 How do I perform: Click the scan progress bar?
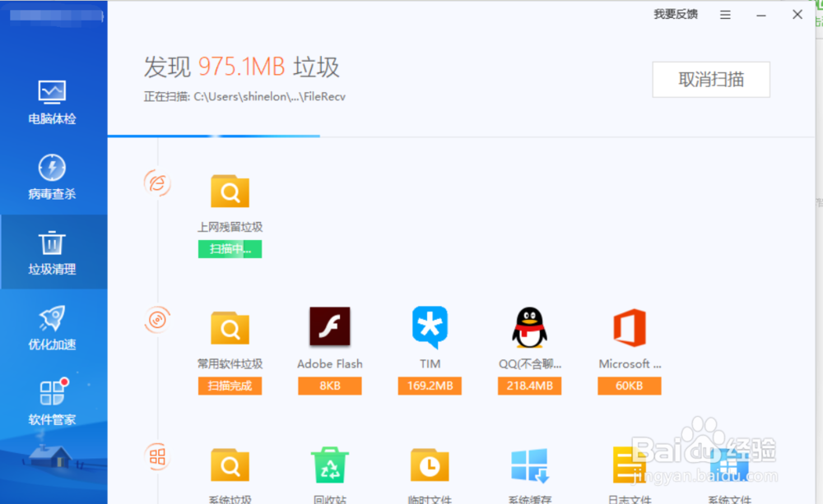(461, 136)
